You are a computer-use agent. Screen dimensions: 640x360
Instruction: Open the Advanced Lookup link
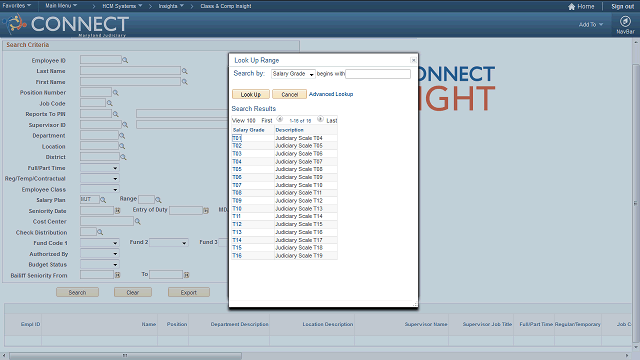coord(331,94)
